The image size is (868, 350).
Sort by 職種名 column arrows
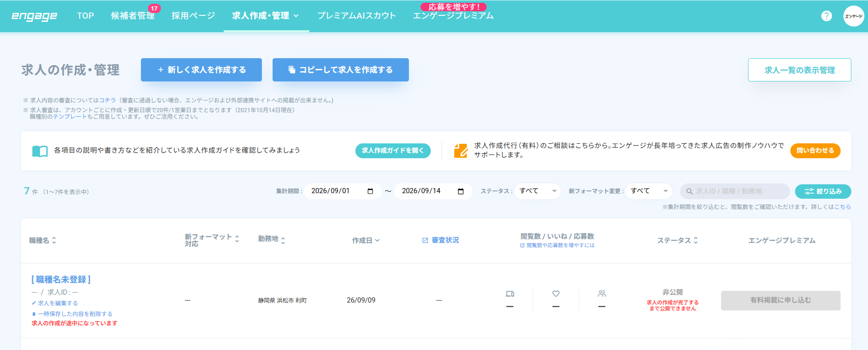[x=54, y=240]
